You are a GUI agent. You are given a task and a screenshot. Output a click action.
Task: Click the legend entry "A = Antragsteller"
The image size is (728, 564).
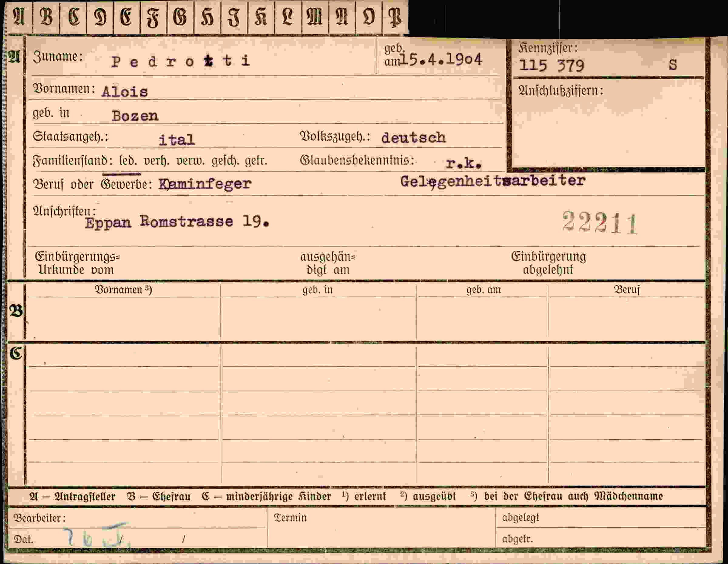coord(72,496)
